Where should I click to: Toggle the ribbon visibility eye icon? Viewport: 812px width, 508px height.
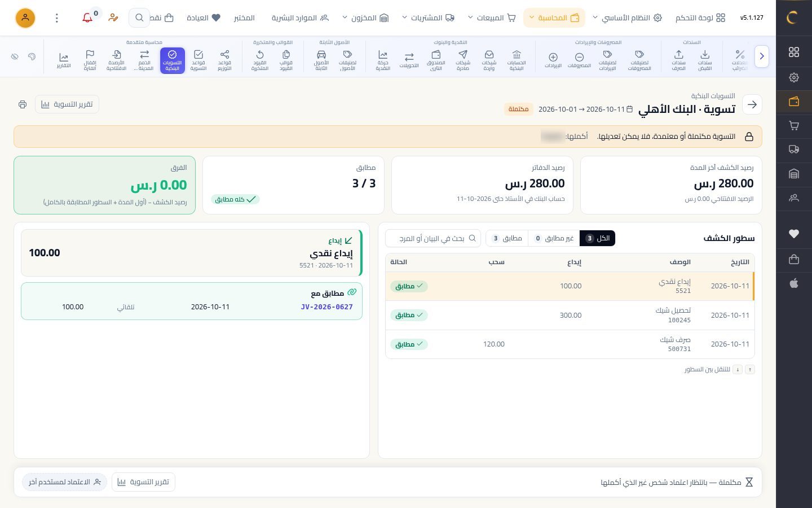(15, 56)
